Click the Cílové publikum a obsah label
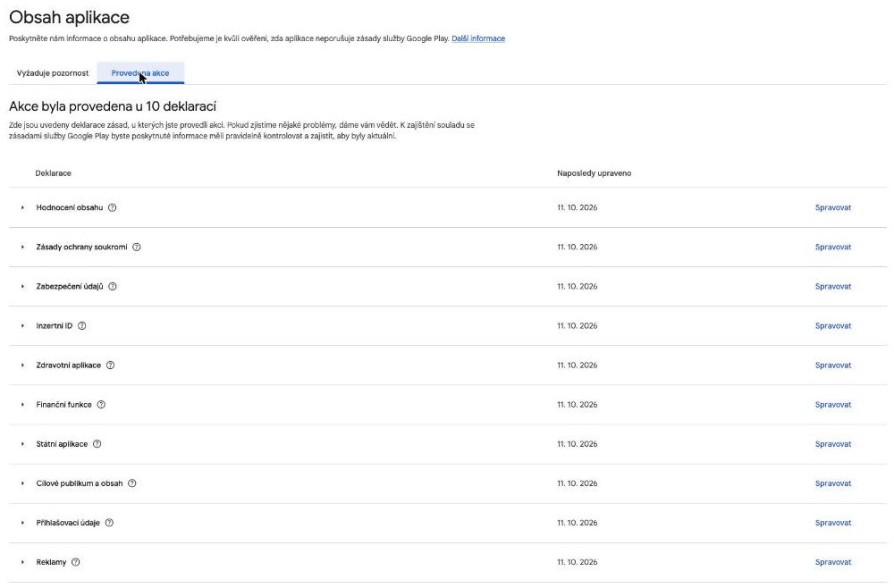The height and width of the screenshot is (588, 894). pyautogui.click(x=80, y=483)
